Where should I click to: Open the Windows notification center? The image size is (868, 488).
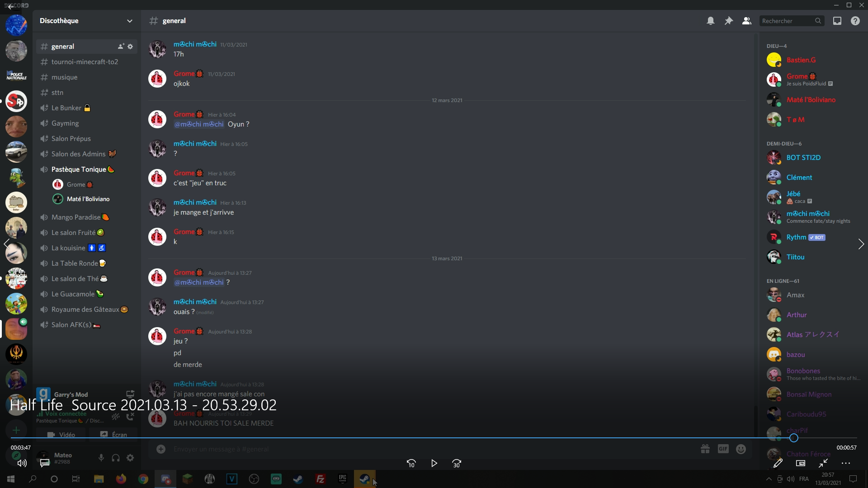(x=854, y=479)
